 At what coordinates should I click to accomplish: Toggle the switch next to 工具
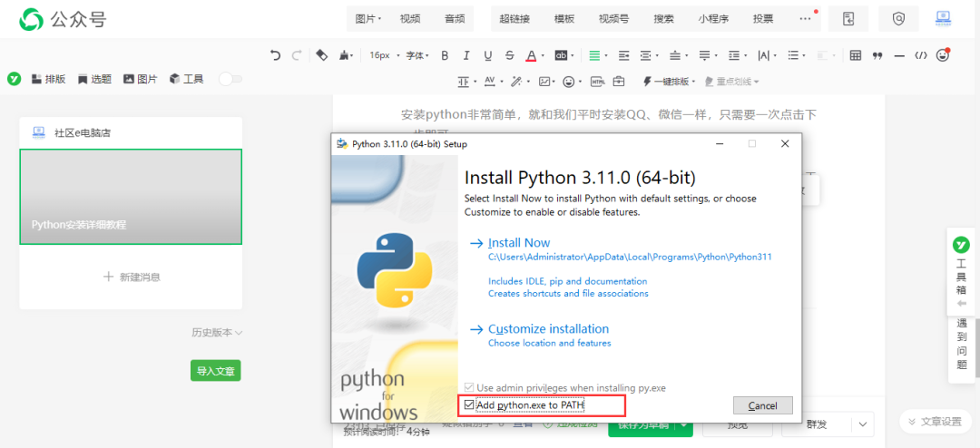click(x=230, y=79)
